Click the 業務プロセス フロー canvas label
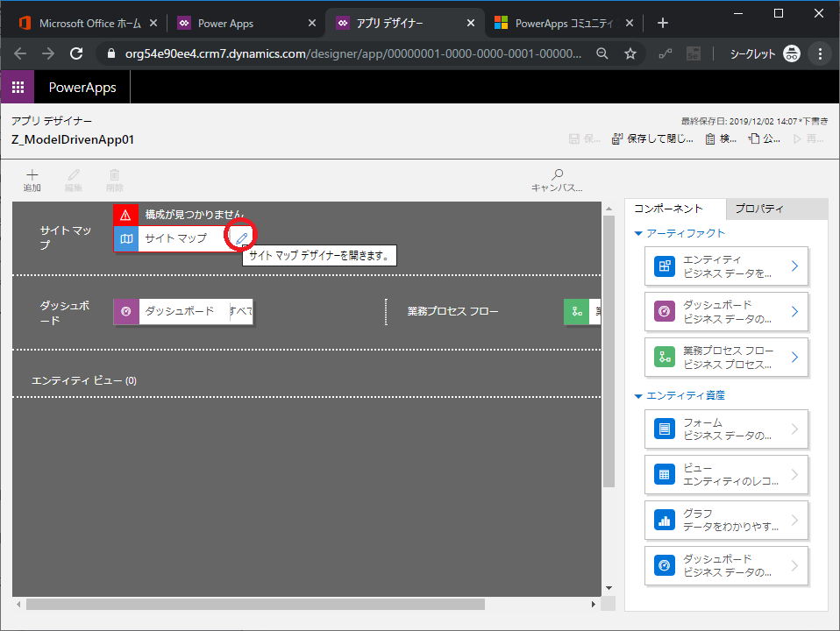840x631 pixels. (x=452, y=311)
